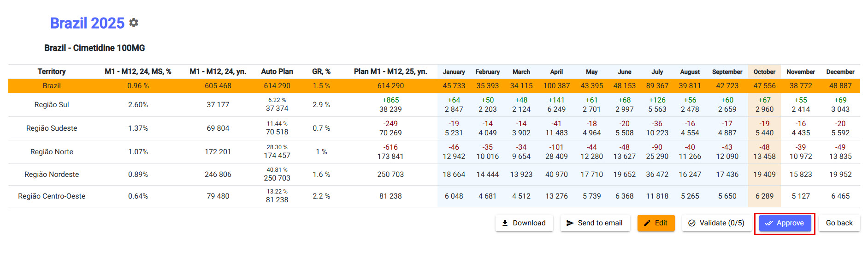
Task: Approve the Brazil 2025 plan
Action: pyautogui.click(x=785, y=223)
